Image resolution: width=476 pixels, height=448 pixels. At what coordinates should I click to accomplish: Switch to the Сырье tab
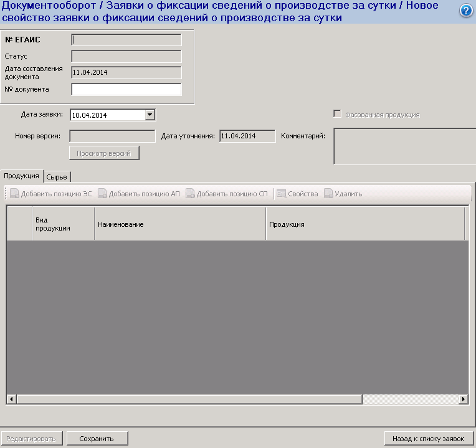click(x=57, y=177)
